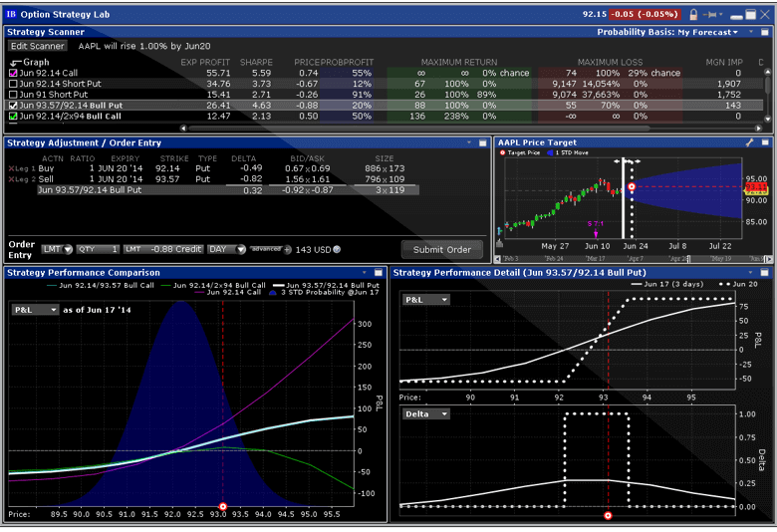Click the 93.11 red price label
777x532 pixels.
(x=756, y=187)
